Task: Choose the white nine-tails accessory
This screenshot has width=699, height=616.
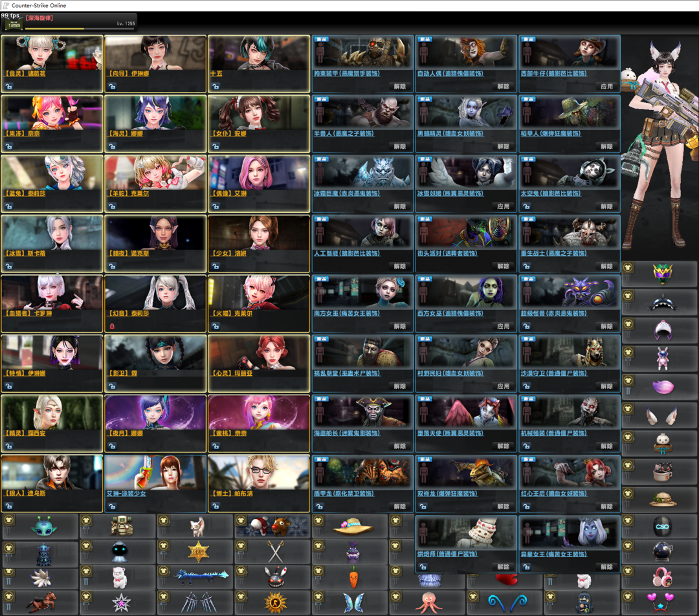Action: click(41, 578)
